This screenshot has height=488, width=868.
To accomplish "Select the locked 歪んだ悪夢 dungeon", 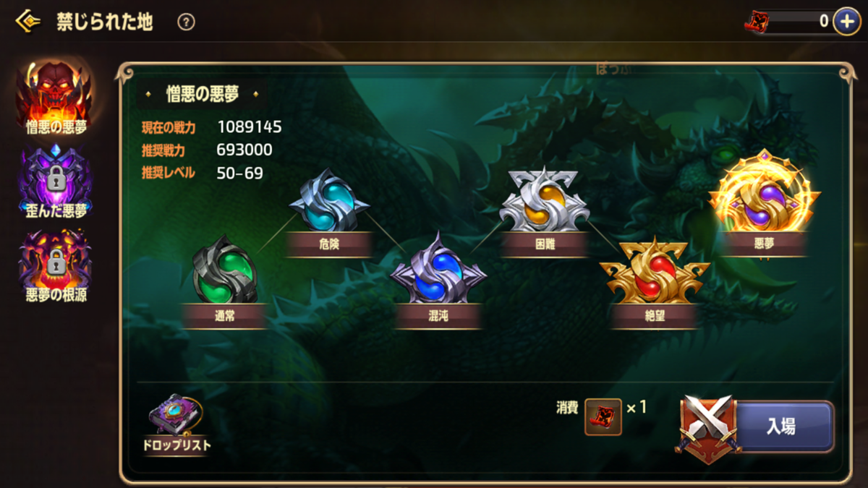I will pyautogui.click(x=56, y=181).
